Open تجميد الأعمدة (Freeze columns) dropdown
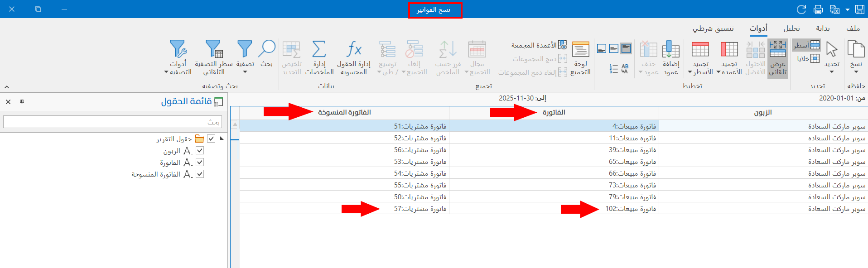The height and width of the screenshot is (268, 868). click(x=729, y=58)
